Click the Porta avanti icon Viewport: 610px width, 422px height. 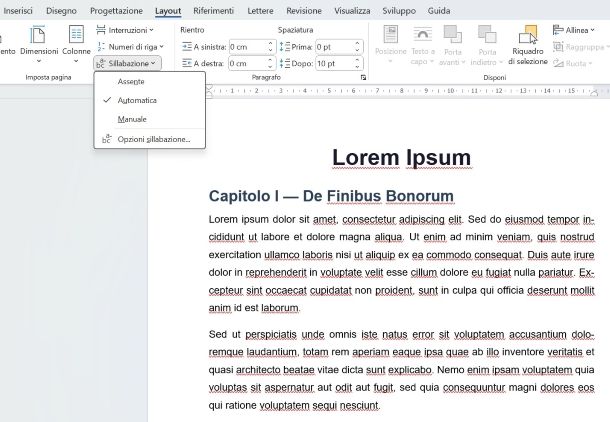click(452, 34)
